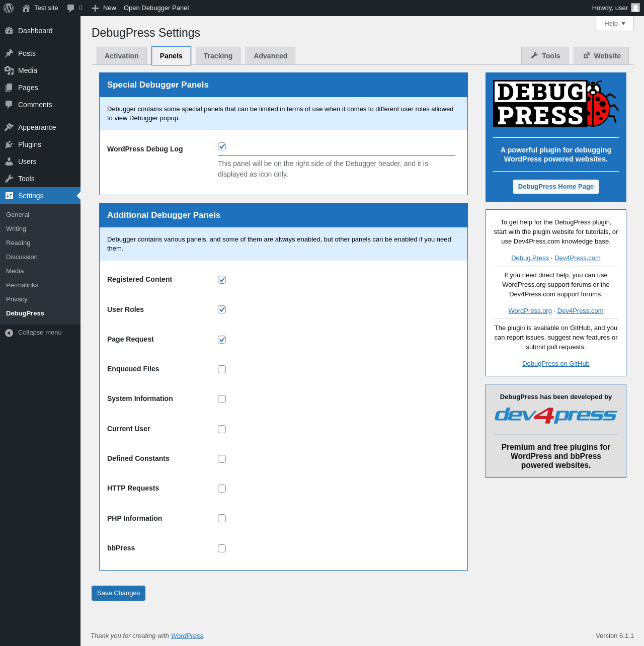
Task: Open the Writing settings submenu
Action: pyautogui.click(x=40, y=228)
